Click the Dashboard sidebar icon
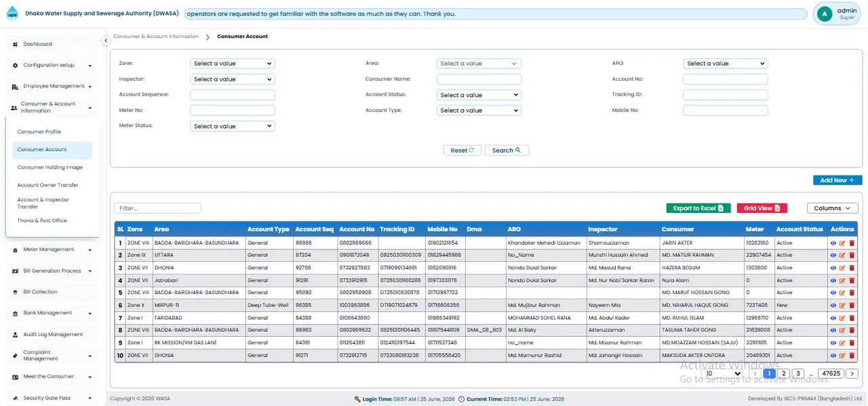868x406 pixels. 15,44
